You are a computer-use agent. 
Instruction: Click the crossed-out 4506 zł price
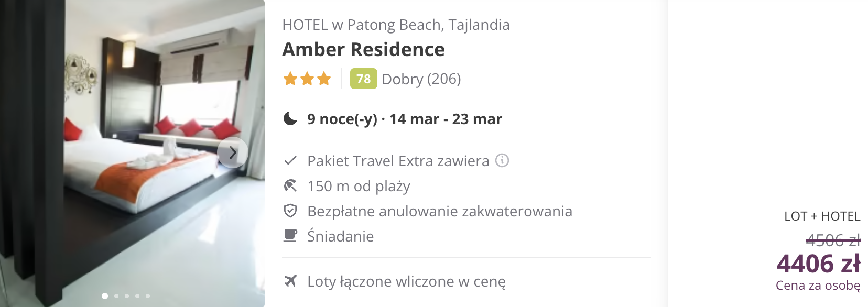[x=833, y=240]
